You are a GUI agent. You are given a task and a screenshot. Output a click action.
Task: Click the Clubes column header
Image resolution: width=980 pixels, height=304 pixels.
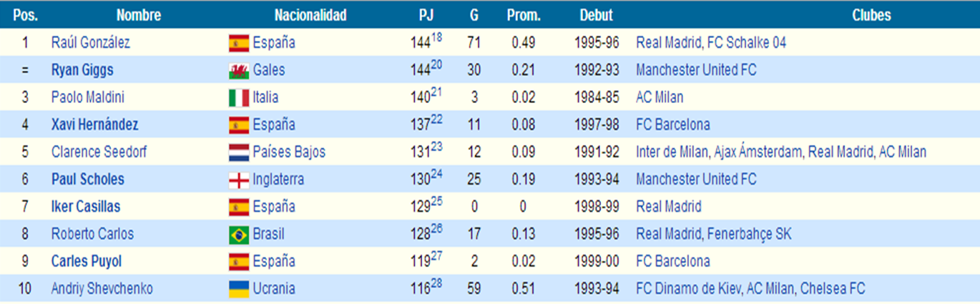[871, 15]
